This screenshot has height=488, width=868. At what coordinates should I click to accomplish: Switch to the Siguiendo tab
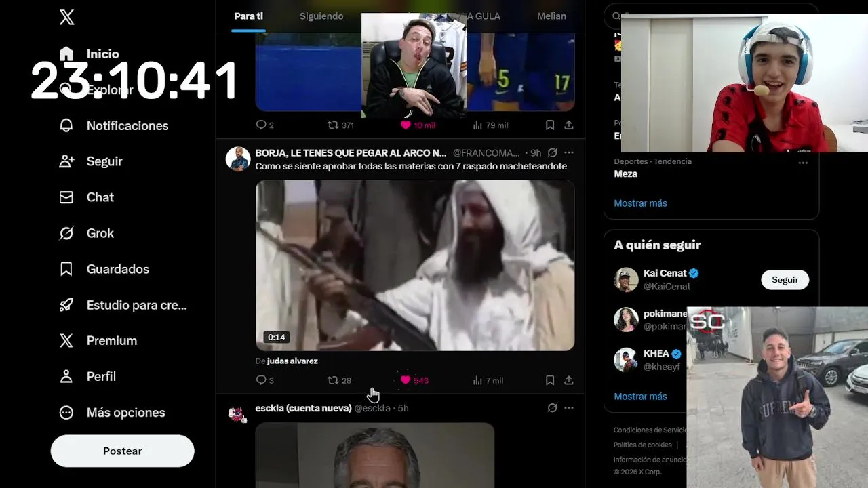pos(321,16)
